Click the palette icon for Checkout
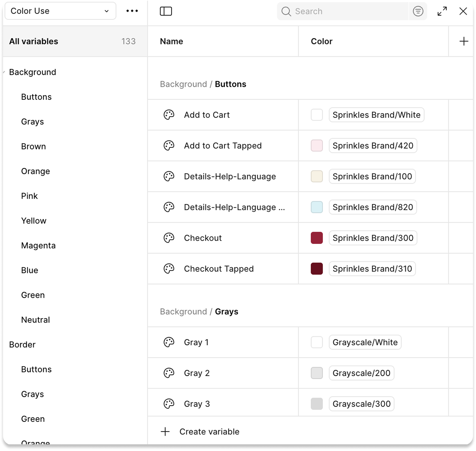 point(169,238)
